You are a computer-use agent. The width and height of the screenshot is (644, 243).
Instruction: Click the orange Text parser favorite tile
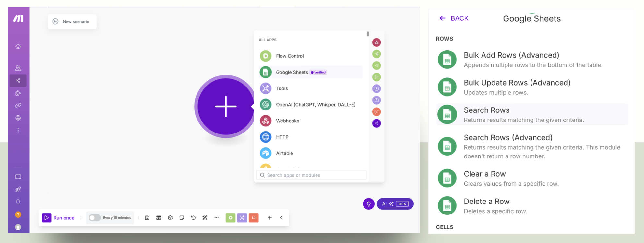click(254, 218)
